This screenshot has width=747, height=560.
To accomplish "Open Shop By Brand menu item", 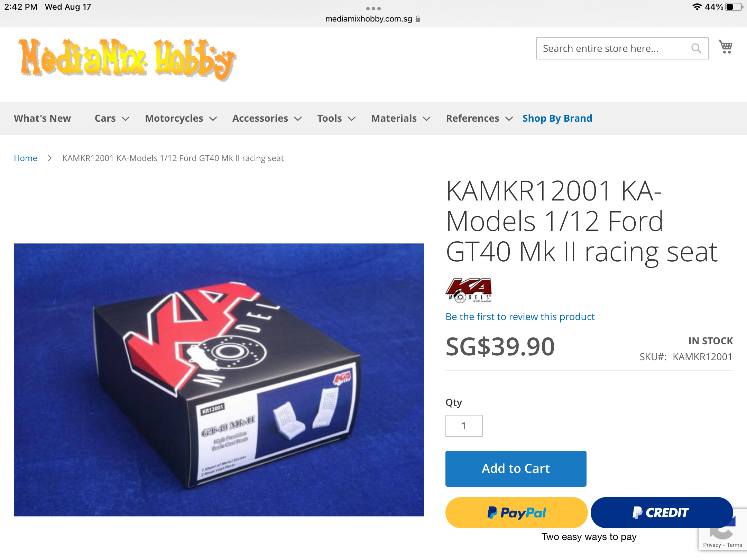I will (557, 118).
